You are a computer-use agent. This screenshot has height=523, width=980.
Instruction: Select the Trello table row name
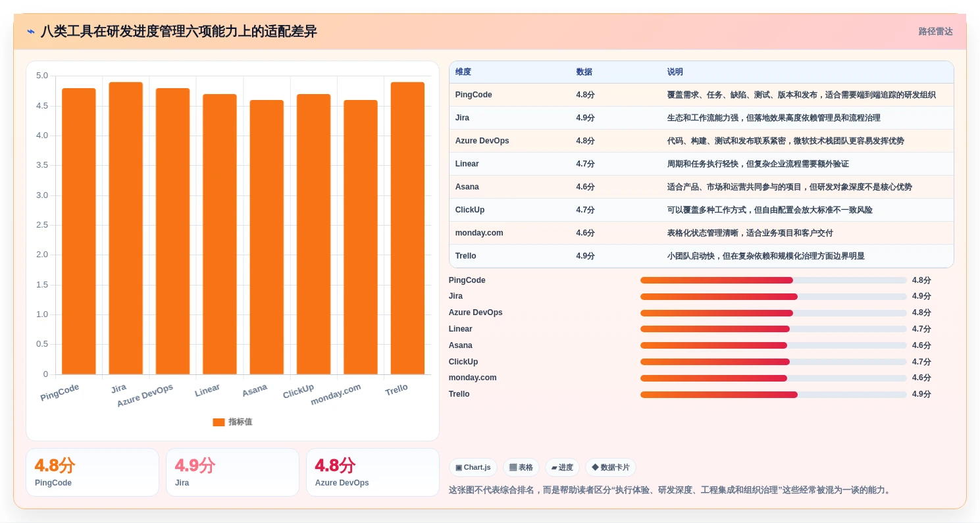pos(466,256)
